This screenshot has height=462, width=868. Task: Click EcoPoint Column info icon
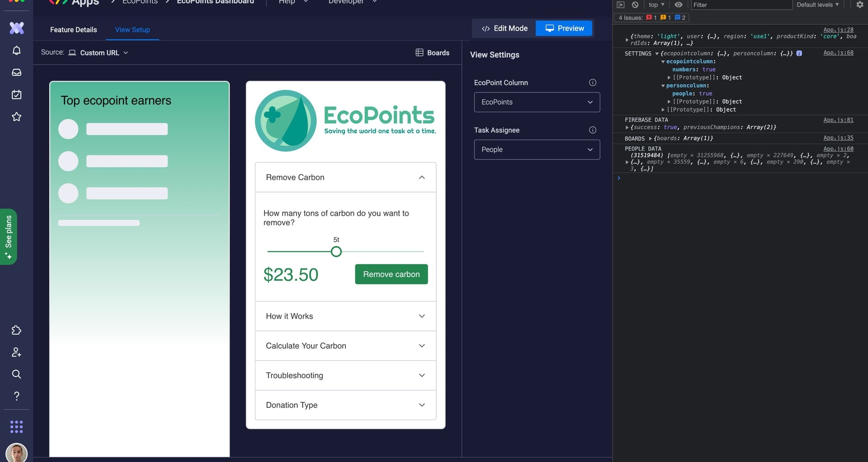click(592, 82)
